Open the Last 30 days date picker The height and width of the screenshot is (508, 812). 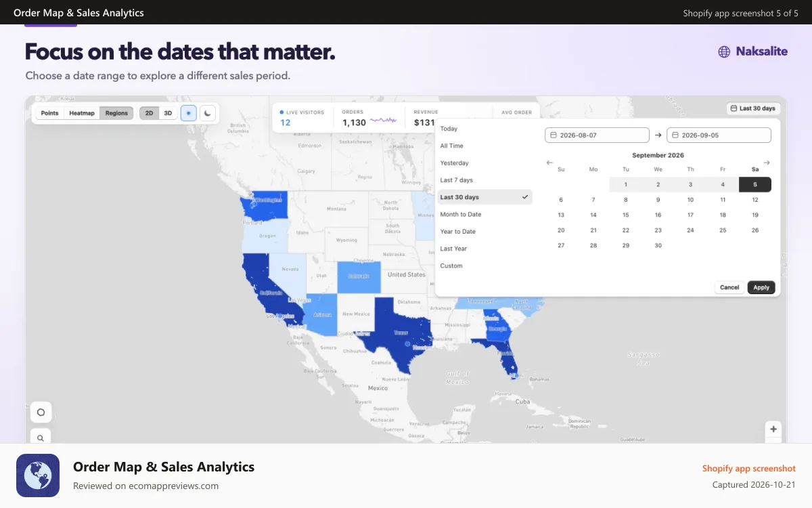tap(752, 108)
